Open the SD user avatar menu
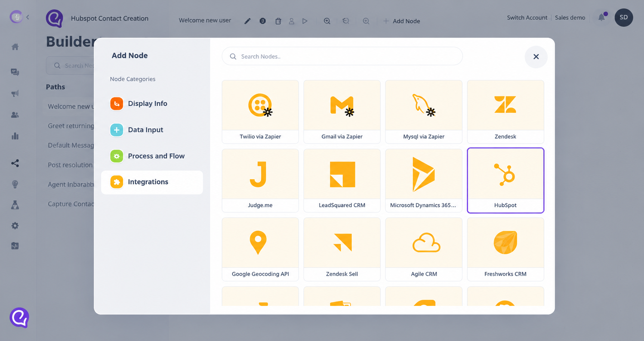The image size is (644, 341). [624, 18]
